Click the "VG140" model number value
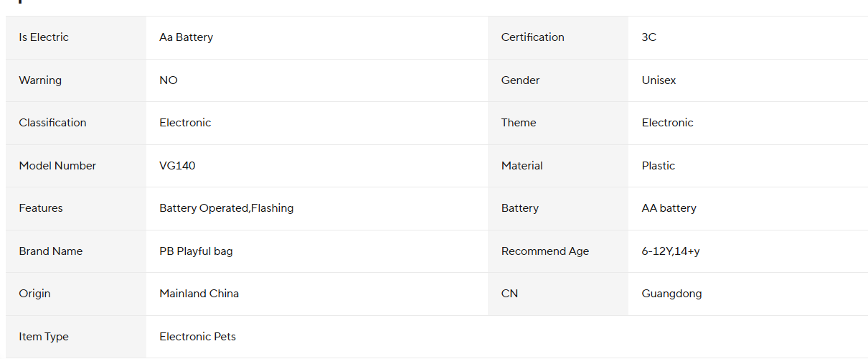Screen dimensions: 868x359 click(x=177, y=166)
